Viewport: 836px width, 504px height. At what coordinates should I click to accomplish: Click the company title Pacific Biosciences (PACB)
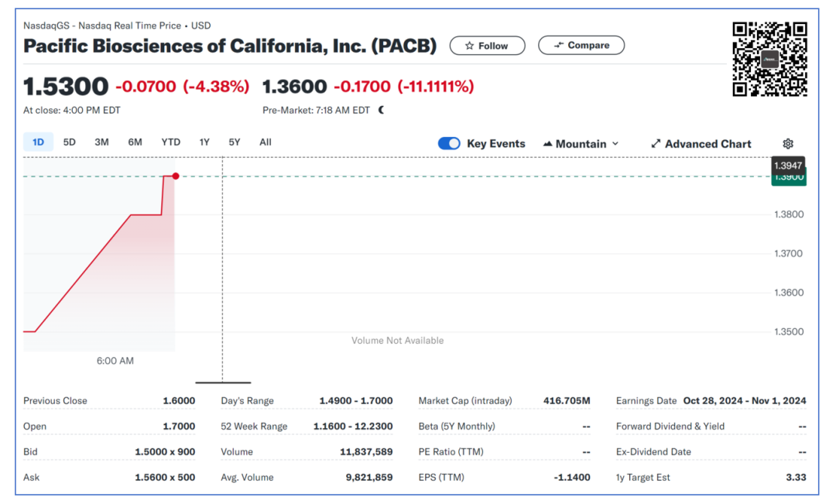(230, 46)
